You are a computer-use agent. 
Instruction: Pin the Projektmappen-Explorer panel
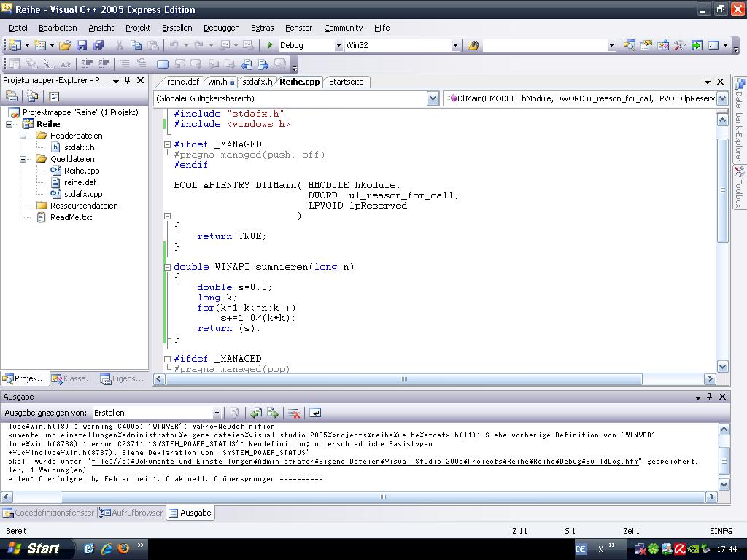(127, 80)
